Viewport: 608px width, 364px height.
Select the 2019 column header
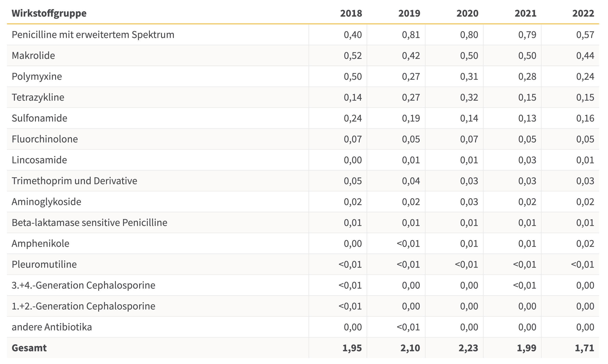pos(409,13)
